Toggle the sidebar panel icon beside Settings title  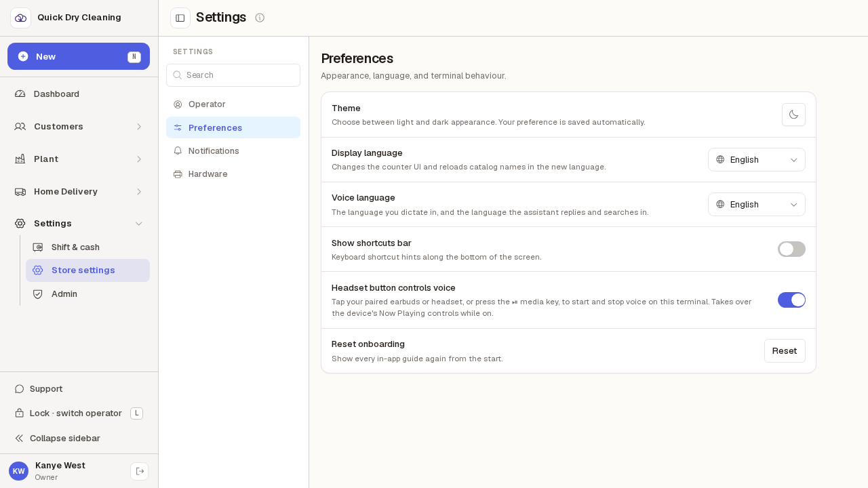coord(180,18)
